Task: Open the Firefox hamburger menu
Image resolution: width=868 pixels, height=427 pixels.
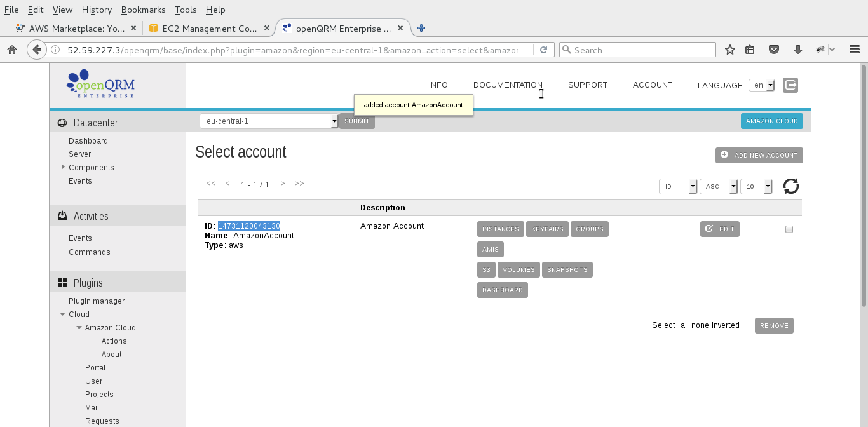Action: click(855, 50)
